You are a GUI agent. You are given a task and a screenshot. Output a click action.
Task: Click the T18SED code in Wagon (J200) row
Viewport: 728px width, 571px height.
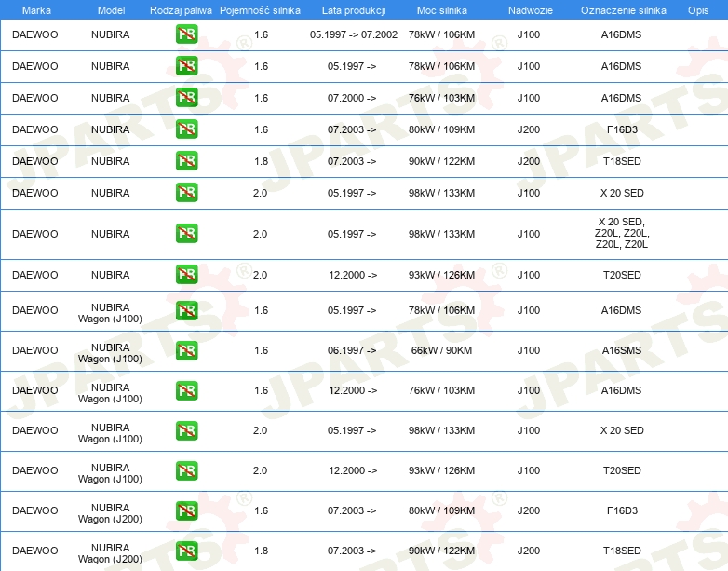[x=622, y=551]
